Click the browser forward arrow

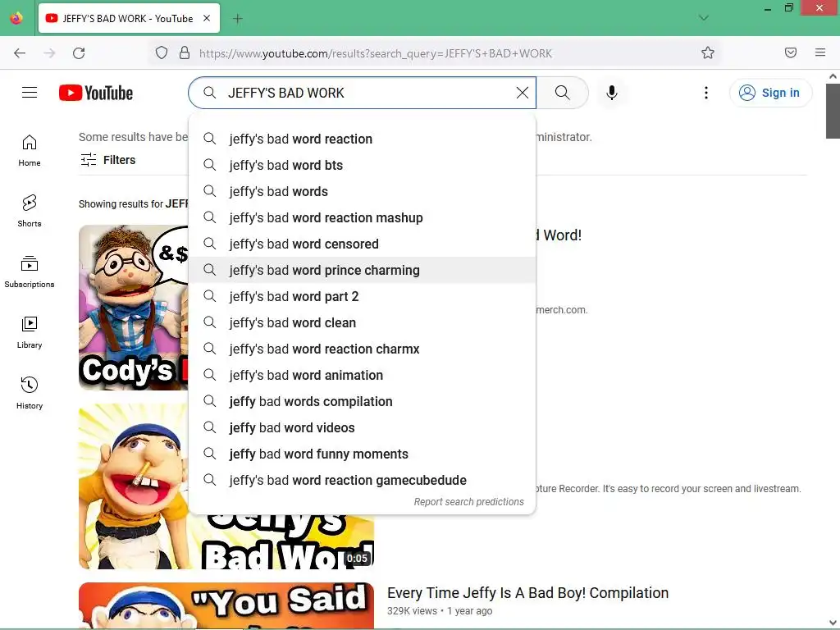pyautogui.click(x=49, y=53)
